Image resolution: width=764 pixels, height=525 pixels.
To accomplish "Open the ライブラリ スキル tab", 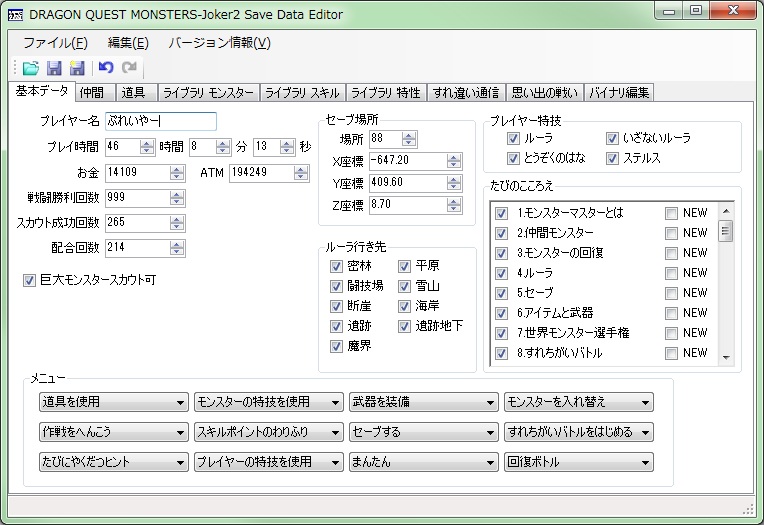I will click(x=302, y=93).
